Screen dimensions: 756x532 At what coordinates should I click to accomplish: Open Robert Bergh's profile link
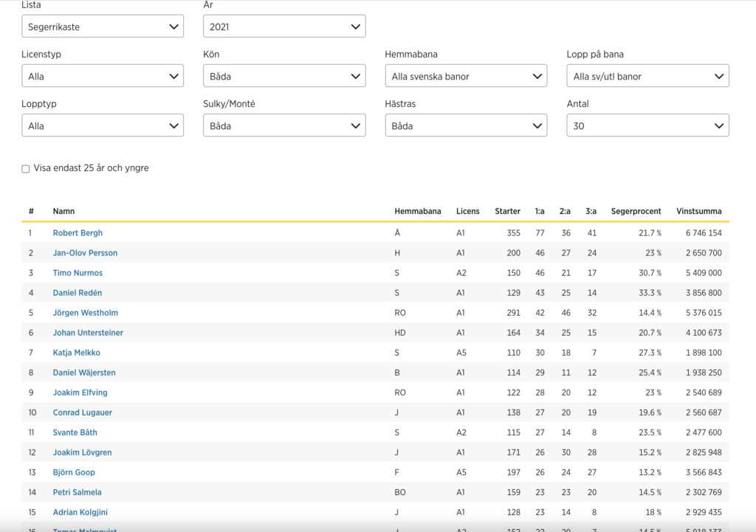tap(78, 233)
